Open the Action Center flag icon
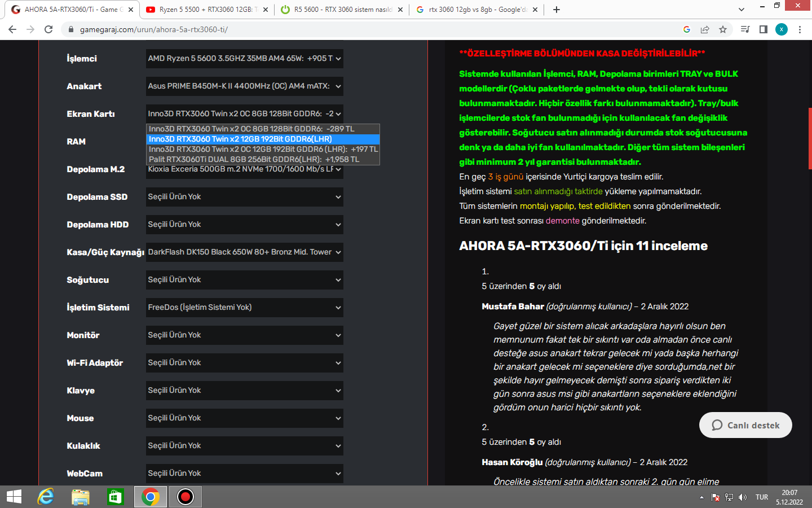812x508 pixels. tap(716, 497)
